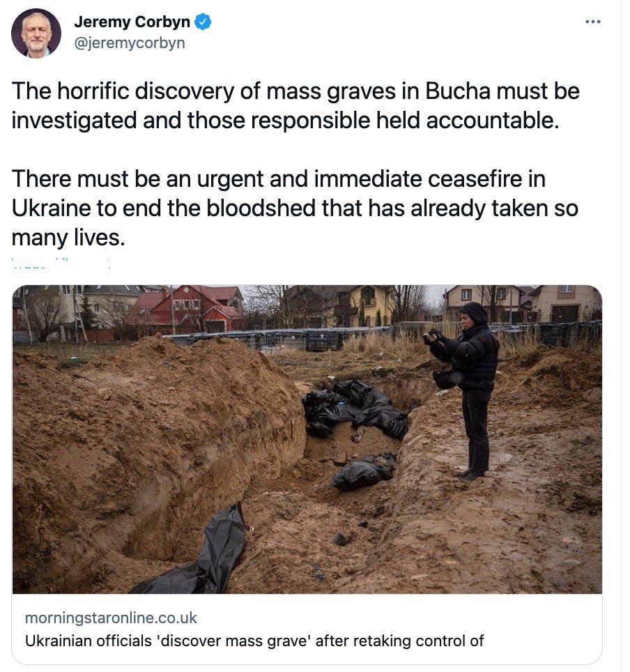Open Jeremy Corbyn's round profile avatar
630x672 pixels.
[36, 33]
